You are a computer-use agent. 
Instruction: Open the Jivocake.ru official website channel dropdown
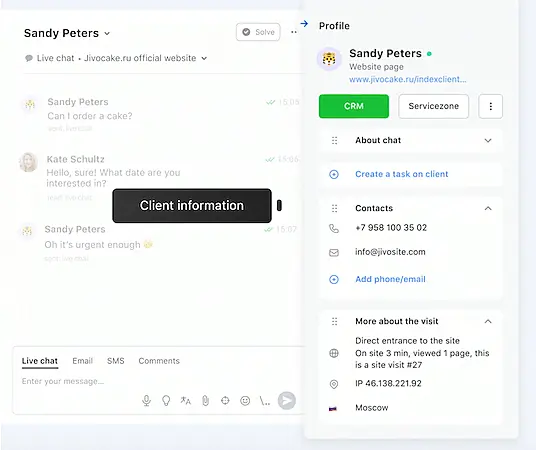coord(204,58)
